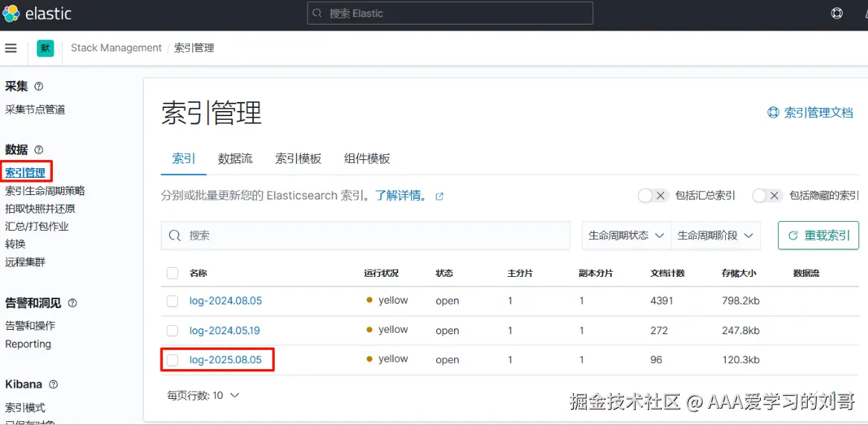The image size is (868, 425).
Task: Click storage size 120.3kb
Action: 741,360
